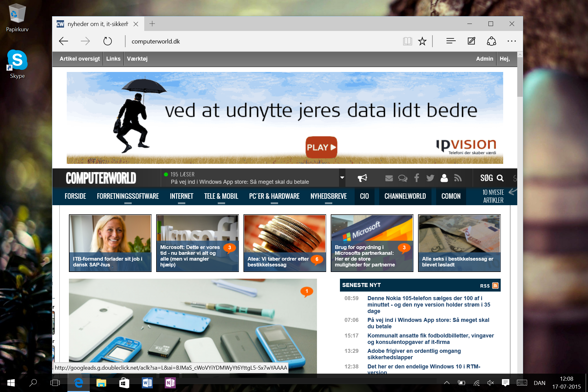Make a Web Note icon
This screenshot has height=392, width=588.
pyautogui.click(x=471, y=41)
